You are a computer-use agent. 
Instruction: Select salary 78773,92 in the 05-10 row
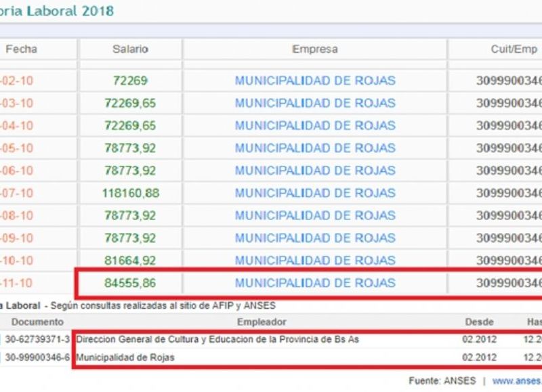click(130, 148)
